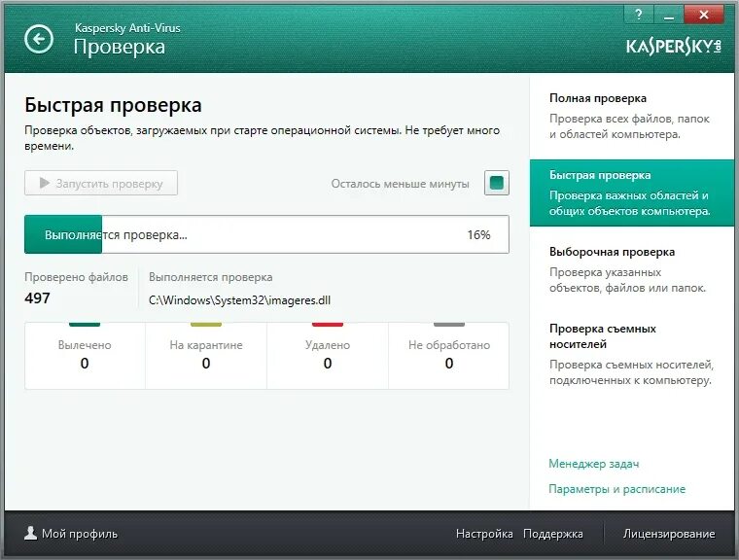
Task: Open Мой профиль
Action: [71, 534]
